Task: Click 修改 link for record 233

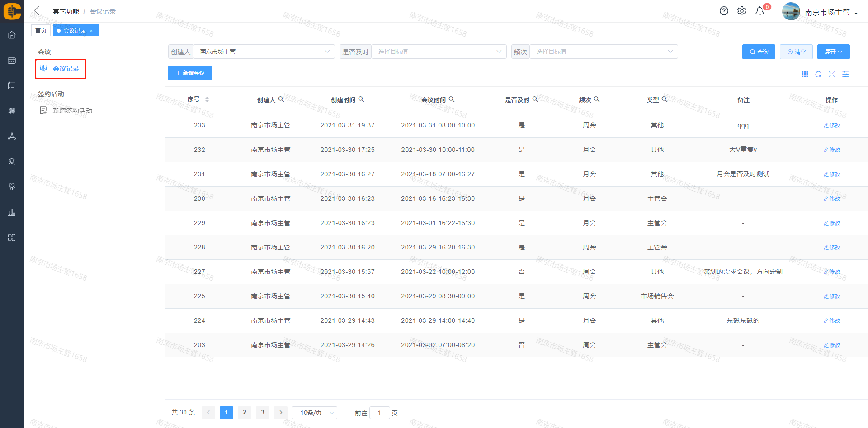Action: click(x=832, y=126)
